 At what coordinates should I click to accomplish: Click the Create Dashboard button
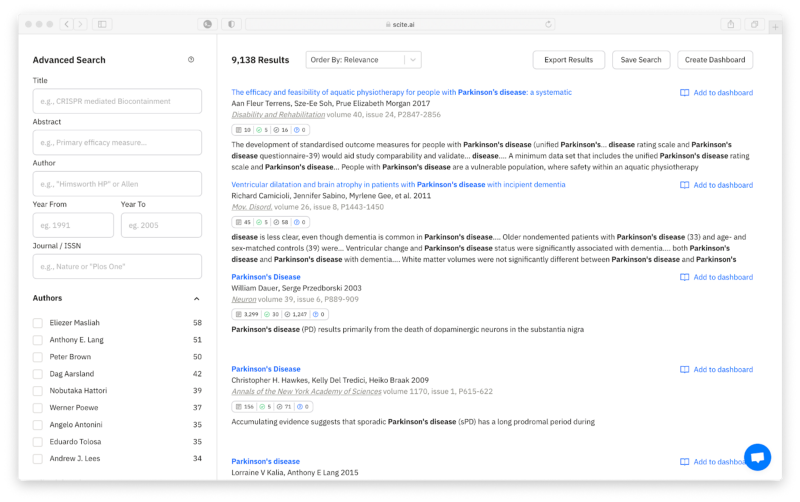click(714, 60)
